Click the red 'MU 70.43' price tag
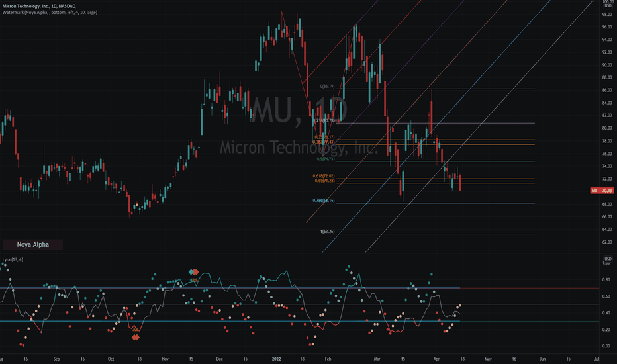This screenshot has height=364, width=617. click(602, 191)
